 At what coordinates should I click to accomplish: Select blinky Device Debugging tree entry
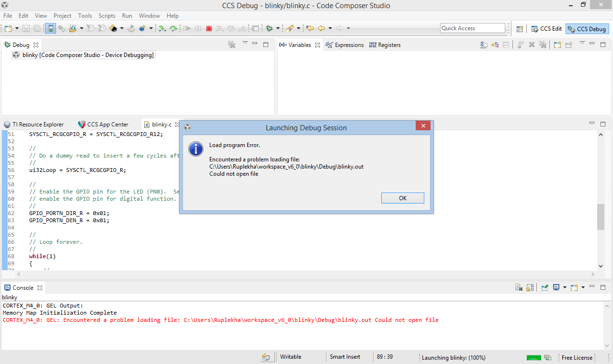tap(83, 55)
